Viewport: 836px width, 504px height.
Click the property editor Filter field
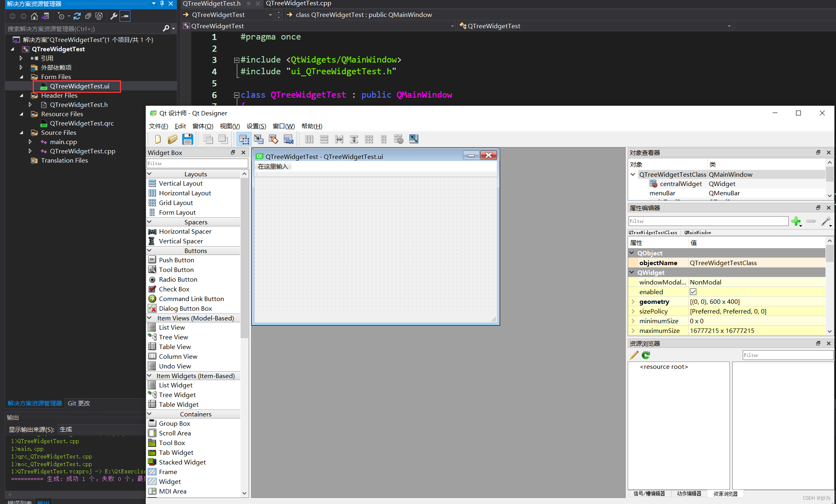[708, 221]
